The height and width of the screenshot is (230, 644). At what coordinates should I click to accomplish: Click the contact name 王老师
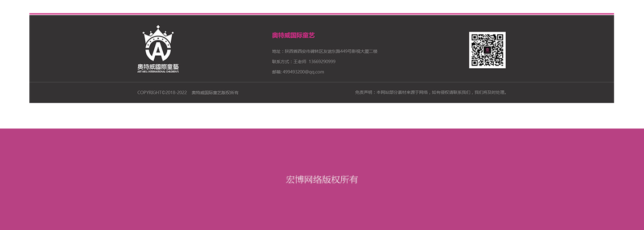pos(299,61)
